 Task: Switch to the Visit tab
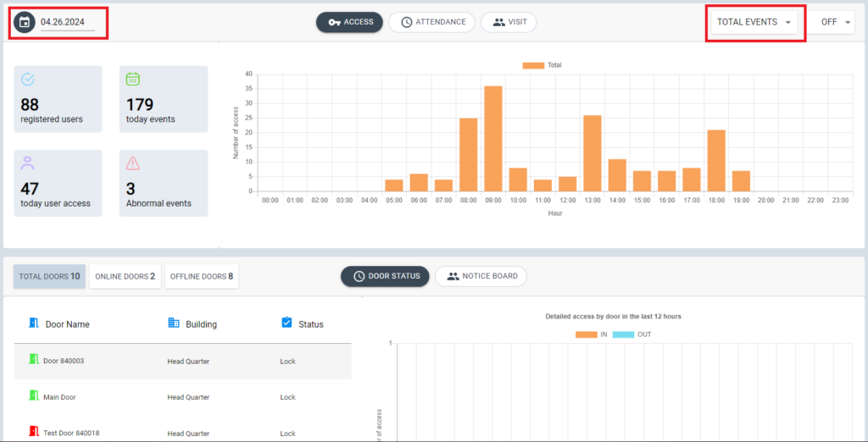(x=509, y=22)
